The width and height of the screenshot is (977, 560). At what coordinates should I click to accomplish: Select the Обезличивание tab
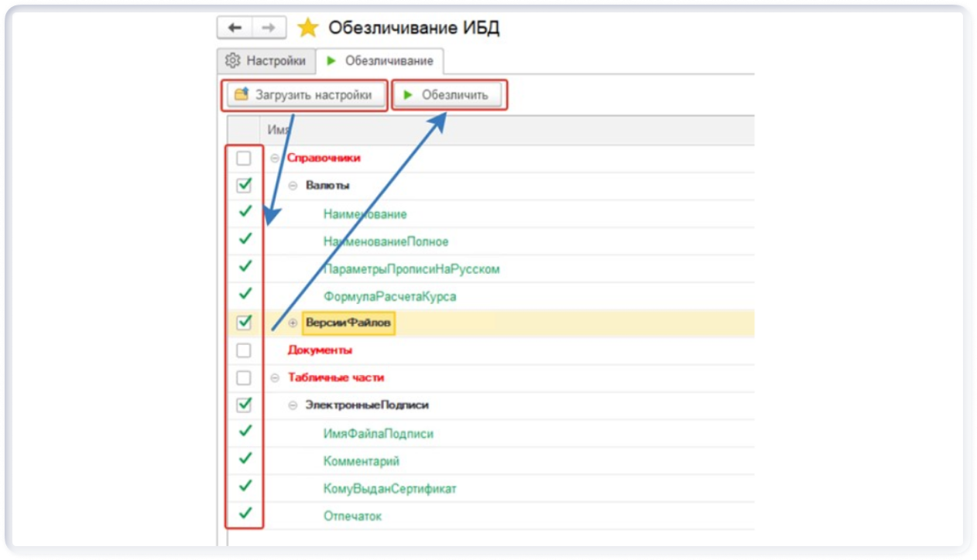point(380,61)
